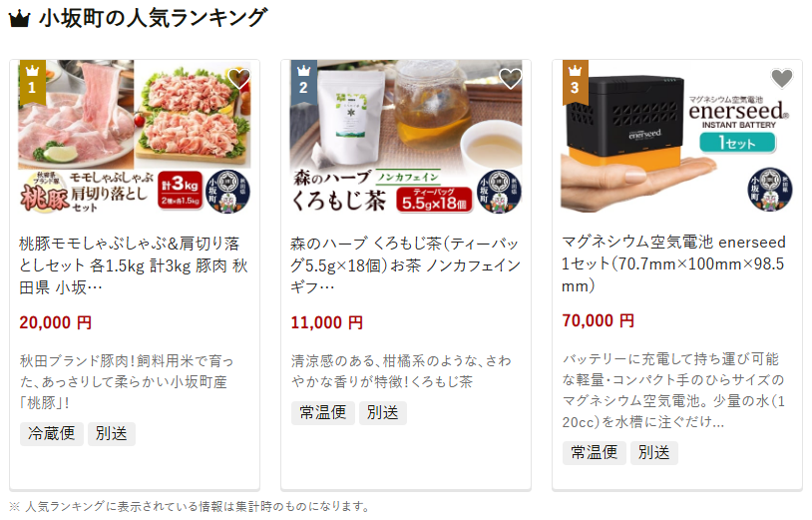Viewport: 812px width, 520px height.
Task: Click 小坂町 emblem on tea image
Action: [499, 191]
